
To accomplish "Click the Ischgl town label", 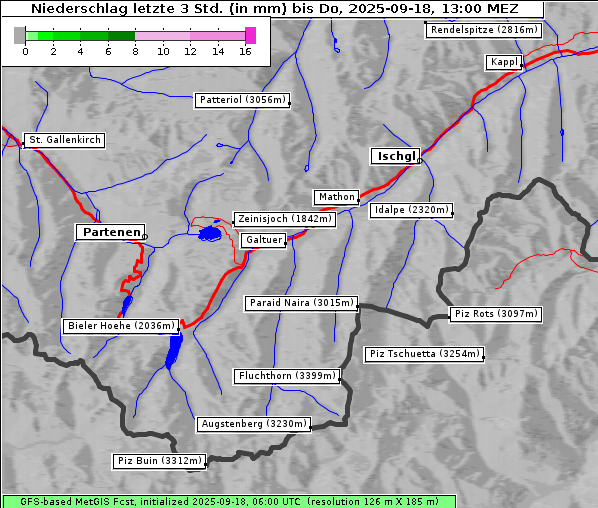I will 395,156.
